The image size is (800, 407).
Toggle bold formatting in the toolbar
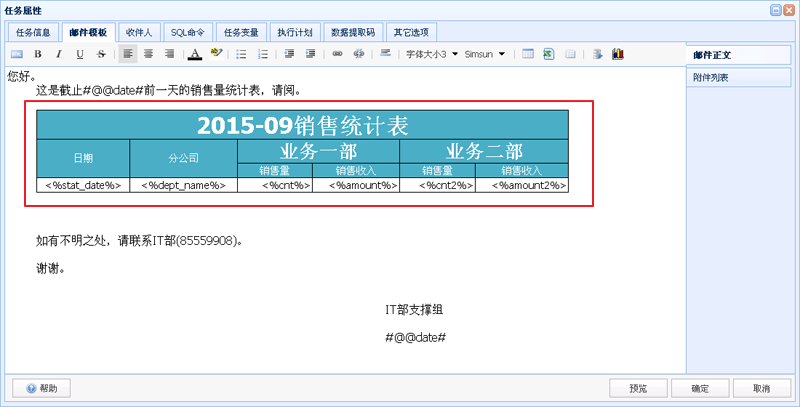click(x=38, y=54)
